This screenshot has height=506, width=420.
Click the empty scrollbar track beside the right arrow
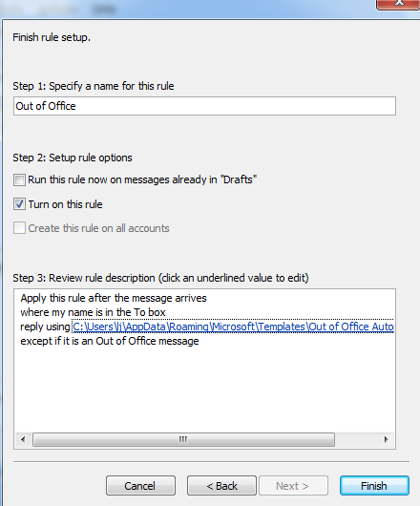[356, 439]
